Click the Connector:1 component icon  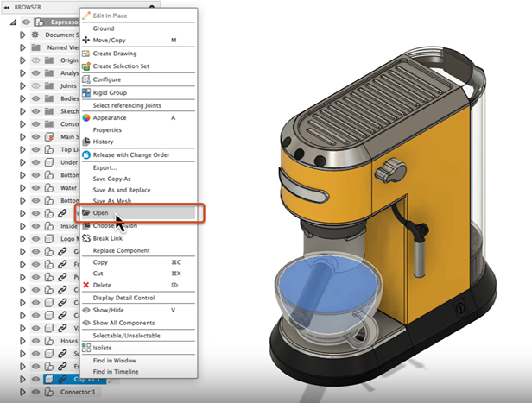[49, 392]
